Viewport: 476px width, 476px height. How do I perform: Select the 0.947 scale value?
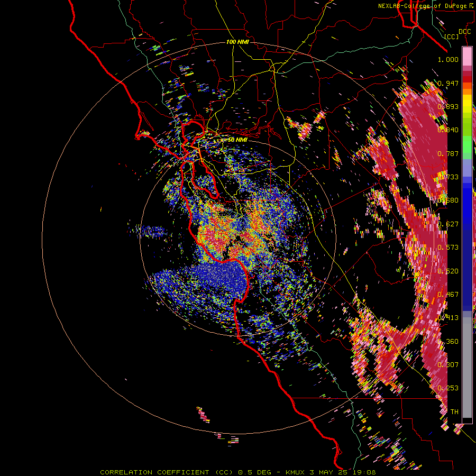point(448,83)
